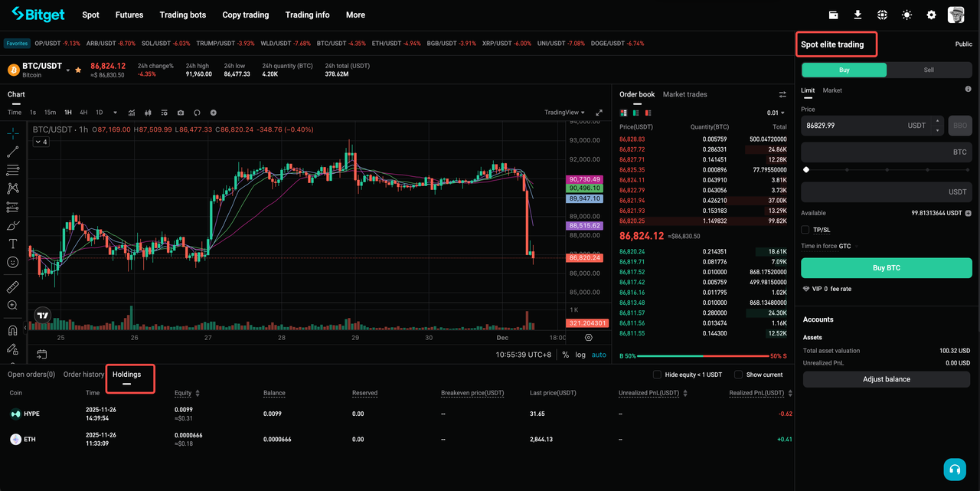Open the wallet icon in the header
The width and height of the screenshot is (980, 491).
[x=834, y=15]
